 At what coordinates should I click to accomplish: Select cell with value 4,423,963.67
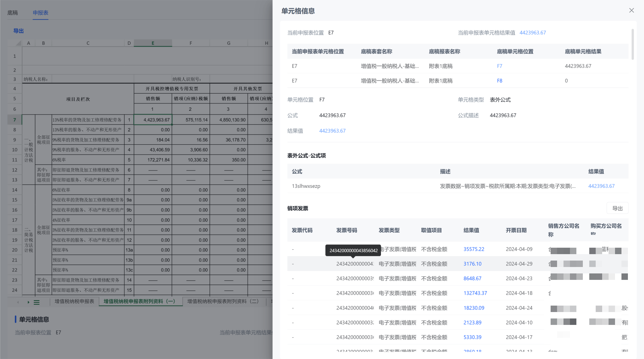(x=153, y=120)
